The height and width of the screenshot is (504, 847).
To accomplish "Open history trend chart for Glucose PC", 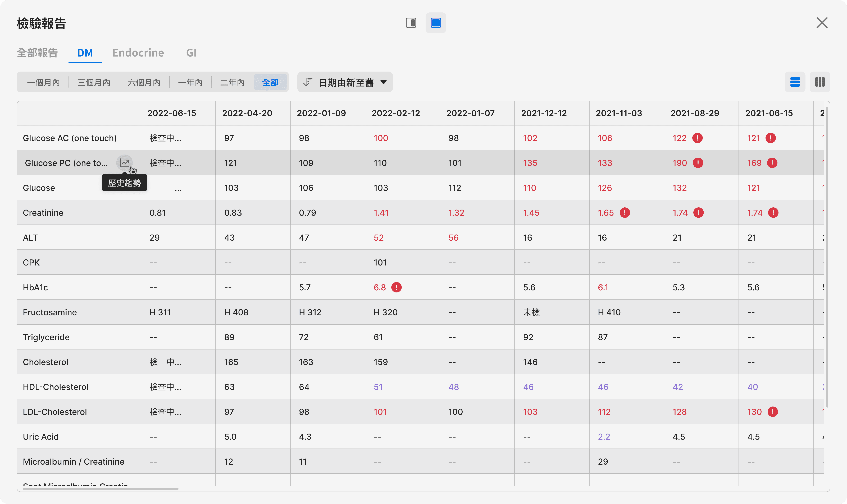I will coord(125,163).
